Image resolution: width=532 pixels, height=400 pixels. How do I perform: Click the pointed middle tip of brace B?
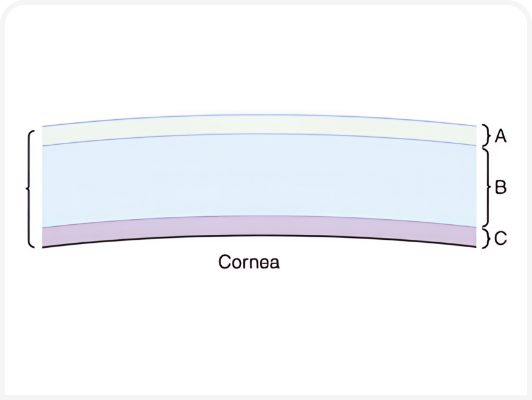(x=490, y=187)
